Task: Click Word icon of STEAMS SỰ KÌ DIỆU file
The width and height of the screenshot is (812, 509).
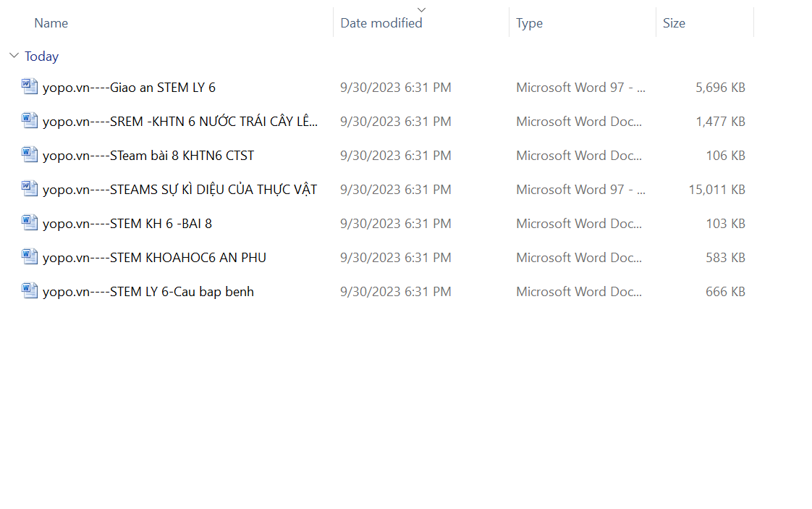Action: click(x=30, y=189)
